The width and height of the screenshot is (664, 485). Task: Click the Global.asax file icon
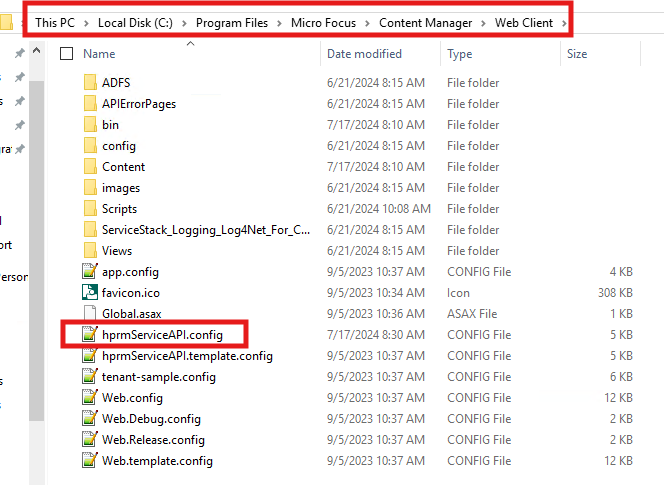click(90, 313)
